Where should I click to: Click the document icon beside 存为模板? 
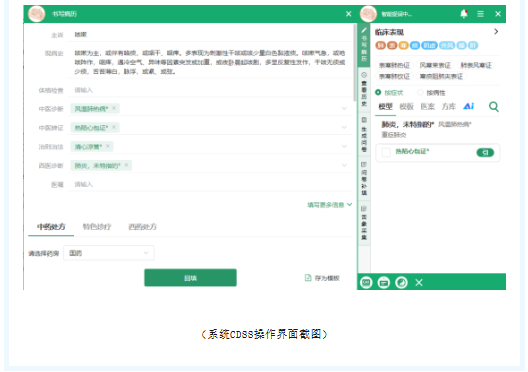(x=308, y=277)
